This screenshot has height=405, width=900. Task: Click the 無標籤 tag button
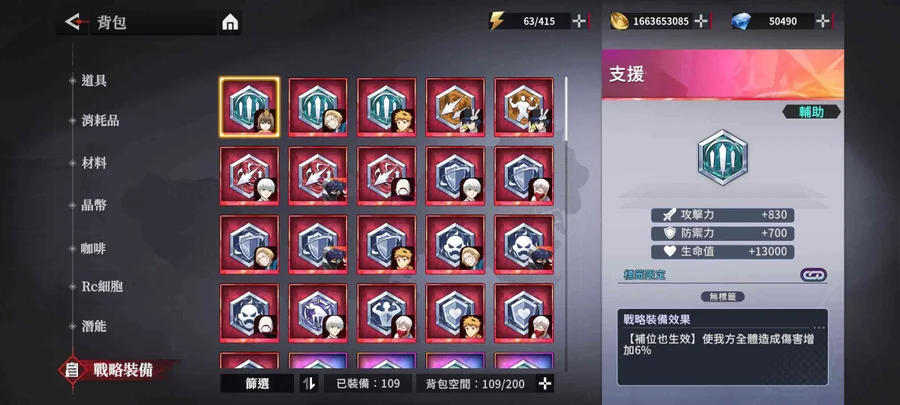tap(722, 297)
